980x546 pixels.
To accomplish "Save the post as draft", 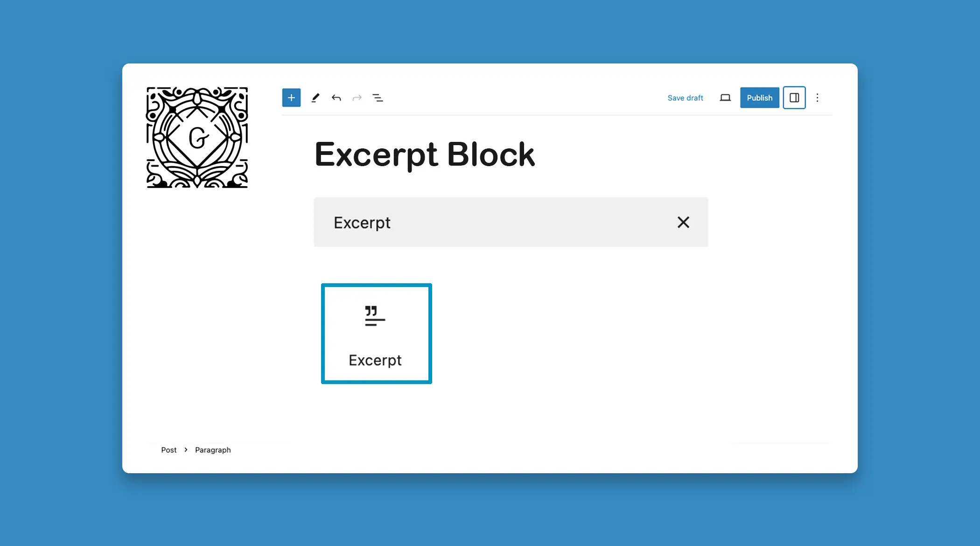I will 685,98.
